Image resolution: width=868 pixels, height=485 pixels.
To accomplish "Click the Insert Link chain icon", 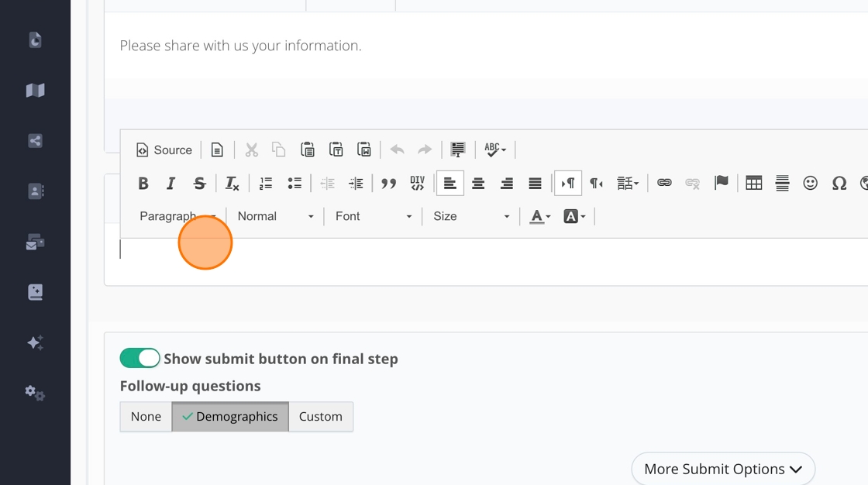I will (664, 184).
